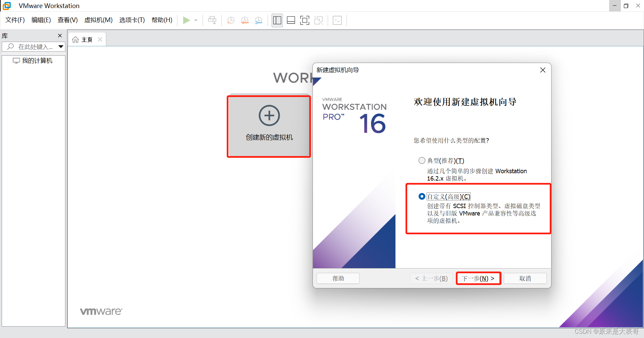644x338 pixels.
Task: Click the 取消 cancel button
Action: (x=525, y=278)
